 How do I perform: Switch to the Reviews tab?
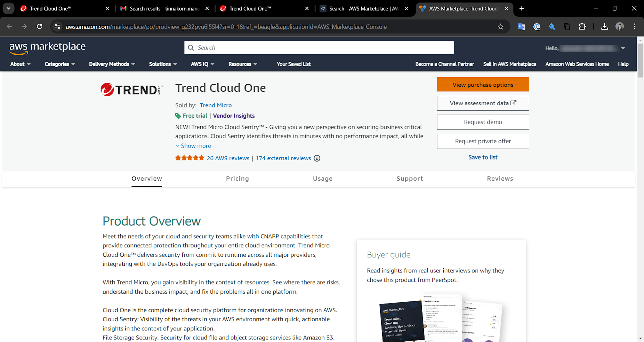point(500,179)
